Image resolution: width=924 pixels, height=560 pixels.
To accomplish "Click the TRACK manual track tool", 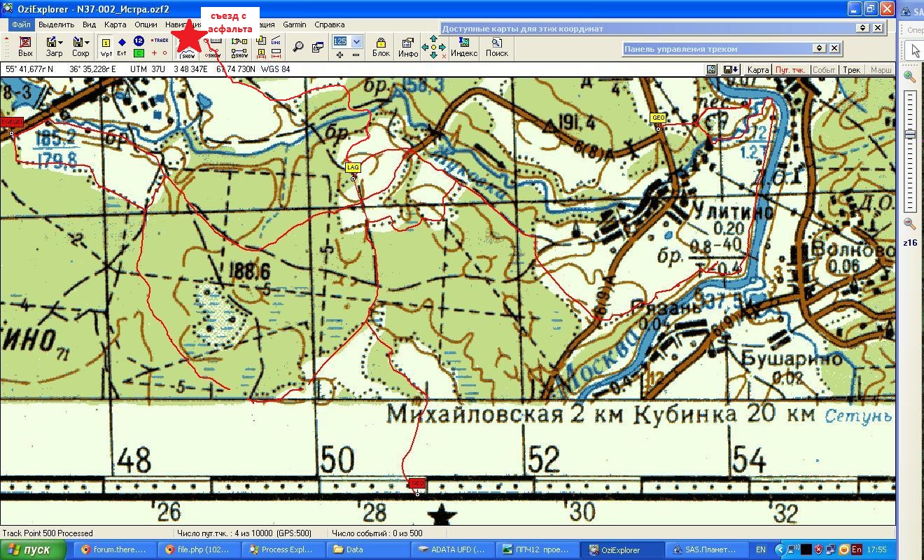I will pyautogui.click(x=160, y=41).
